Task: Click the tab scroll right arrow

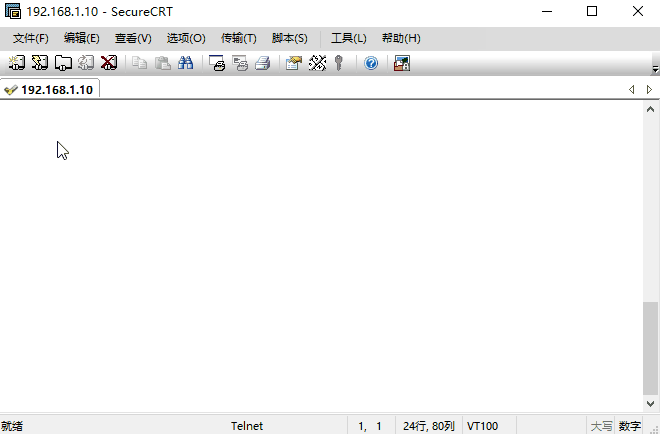Action: [649, 89]
